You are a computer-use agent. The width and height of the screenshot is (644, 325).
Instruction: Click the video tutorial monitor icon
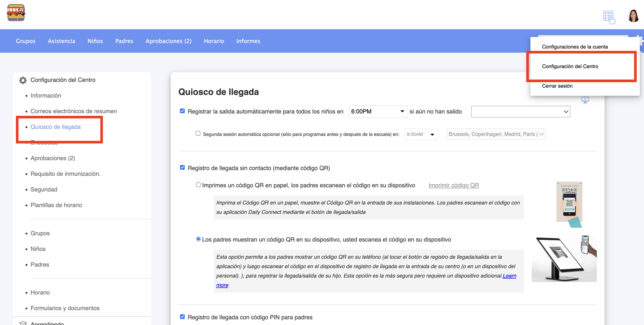coord(585,100)
